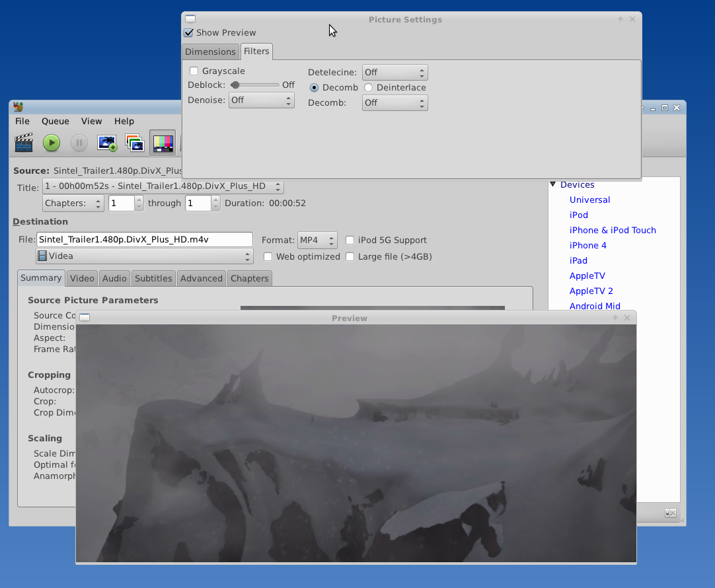Collapse the Devices preset group
Image resolution: width=715 pixels, height=588 pixels.
552,184
